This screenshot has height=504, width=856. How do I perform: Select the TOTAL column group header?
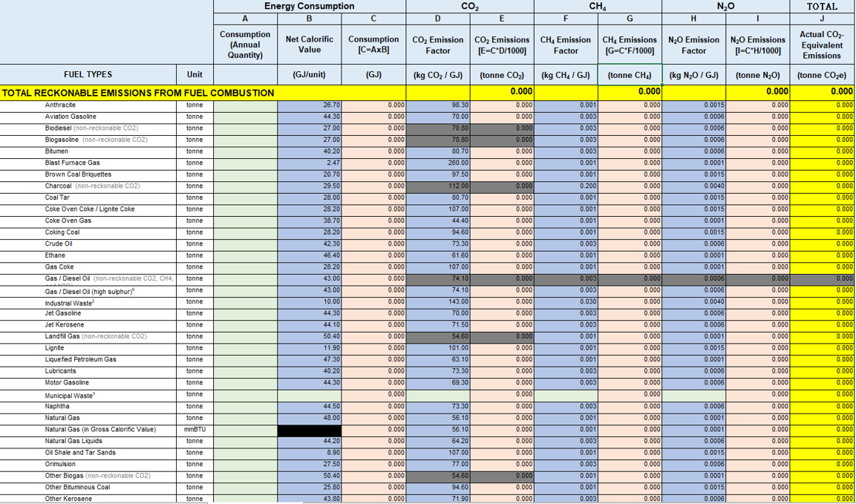[x=823, y=7]
